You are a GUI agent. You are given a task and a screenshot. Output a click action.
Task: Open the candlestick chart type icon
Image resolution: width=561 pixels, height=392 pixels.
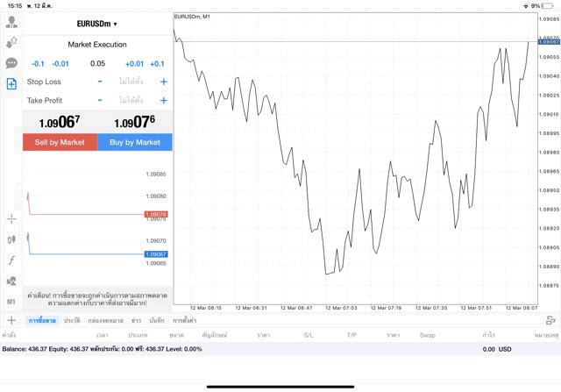(11, 239)
